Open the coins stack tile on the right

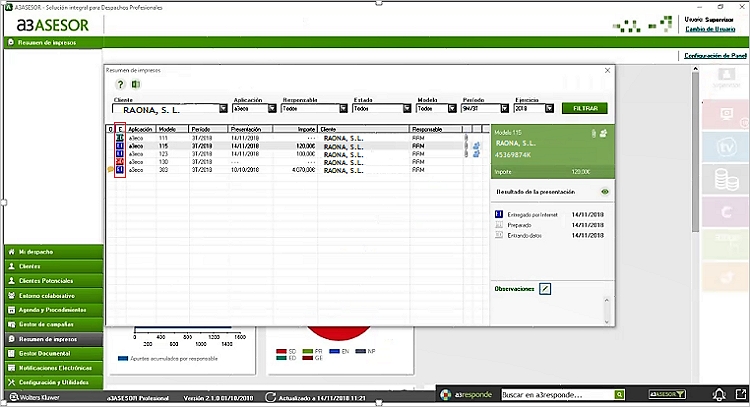[726, 179]
